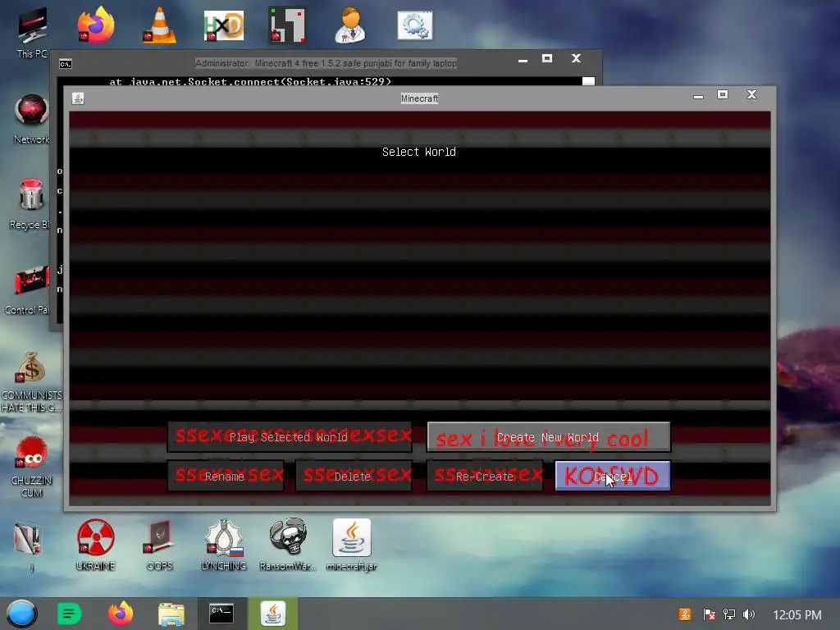The width and height of the screenshot is (840, 630).
Task: Open the Control Panel desktop icon
Action: point(29,290)
